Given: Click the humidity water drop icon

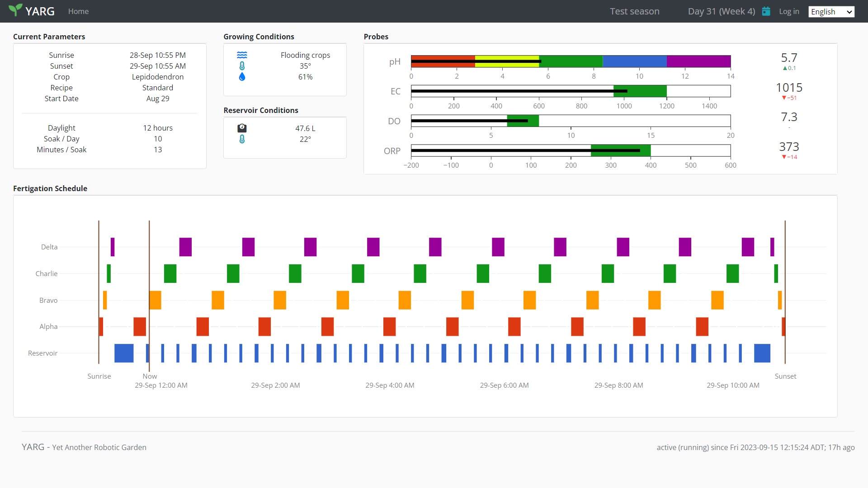Looking at the screenshot, I should (x=242, y=77).
